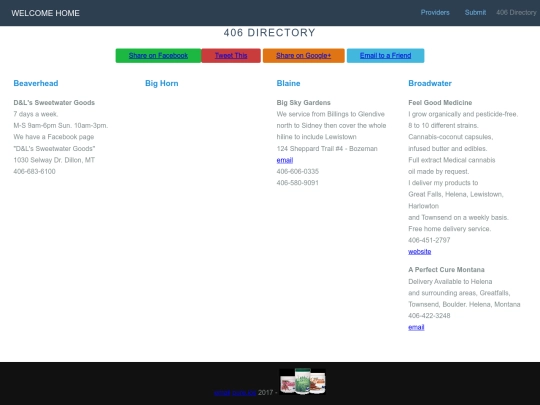This screenshot has height=405, width=540.
Task: Select the 406 Directory nav item
Action: pyautogui.click(x=516, y=12)
